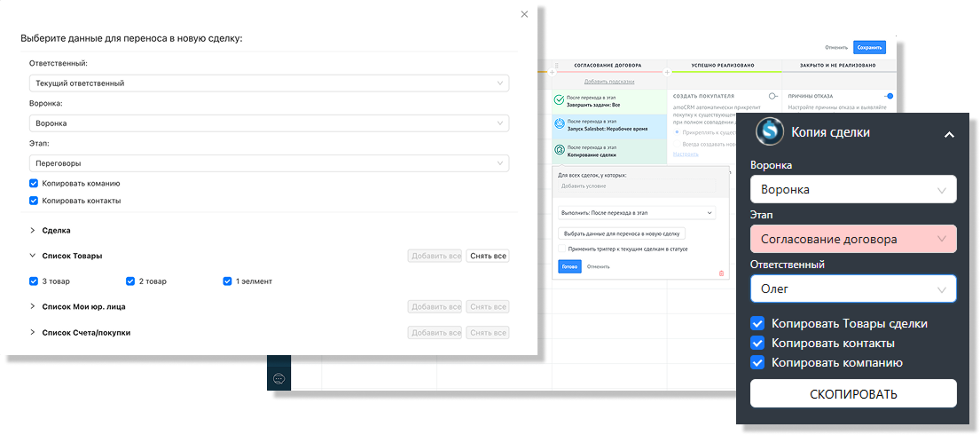Click the СКОПИРОВАТЬ button

coord(853,393)
